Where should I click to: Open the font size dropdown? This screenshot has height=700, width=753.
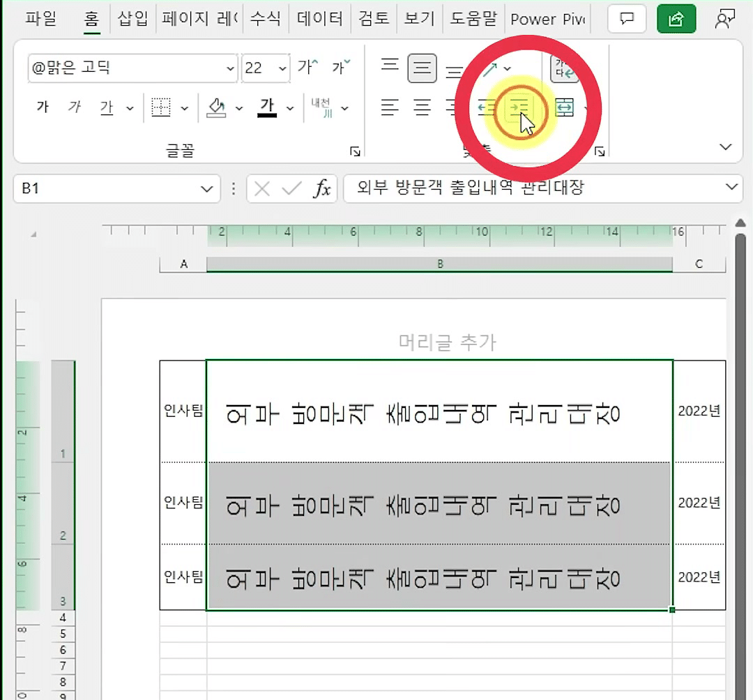[283, 68]
